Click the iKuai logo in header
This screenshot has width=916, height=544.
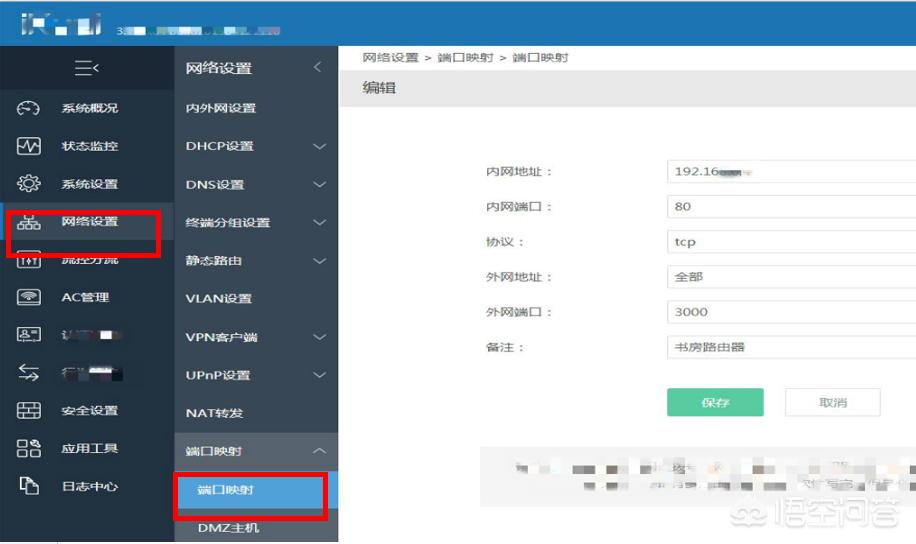(61, 24)
